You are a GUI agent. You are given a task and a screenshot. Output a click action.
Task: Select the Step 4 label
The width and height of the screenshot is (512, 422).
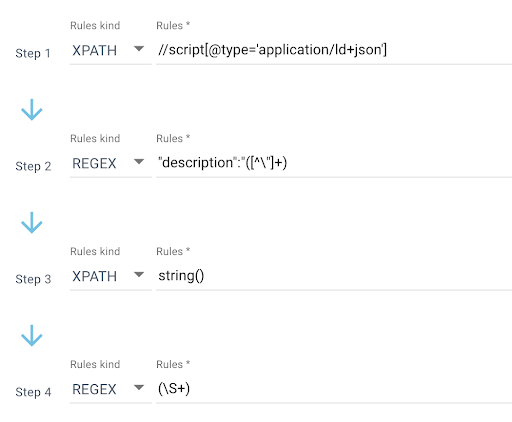coord(33,392)
